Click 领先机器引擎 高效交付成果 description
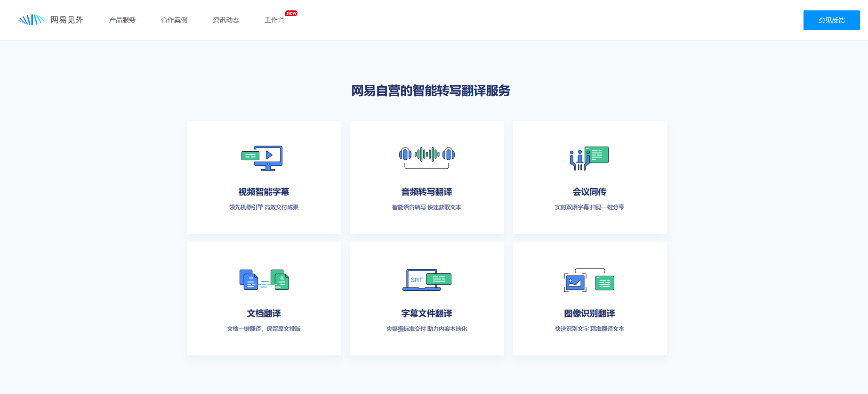Screen dimensions: 868x394 pos(264,207)
